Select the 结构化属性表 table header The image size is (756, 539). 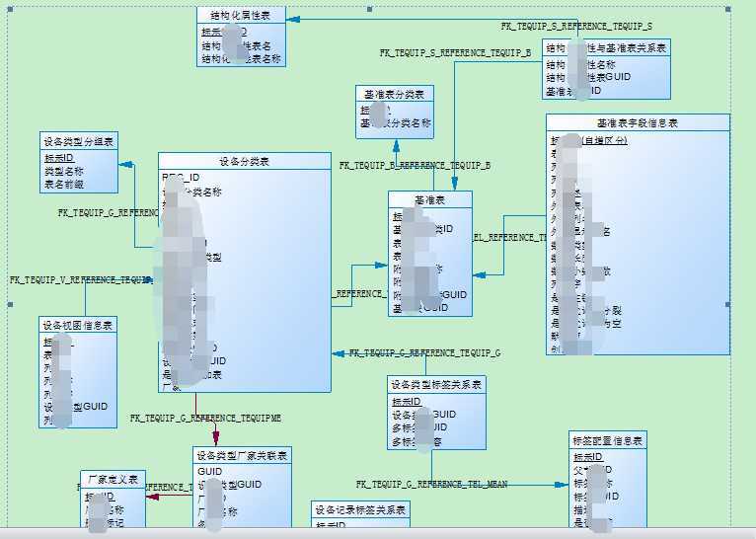click(241, 16)
